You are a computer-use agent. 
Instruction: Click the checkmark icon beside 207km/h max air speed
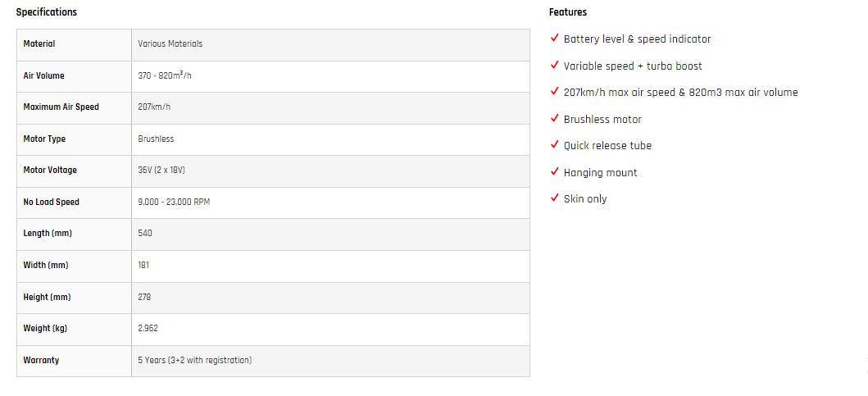point(554,91)
